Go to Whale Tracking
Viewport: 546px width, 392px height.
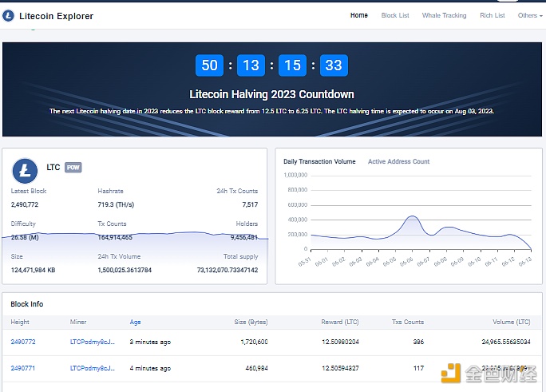(x=444, y=15)
